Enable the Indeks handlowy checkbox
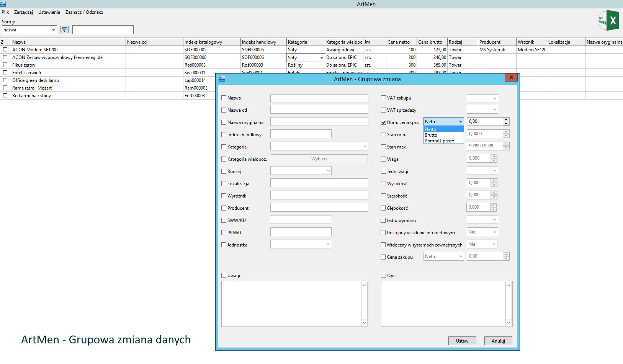The image size is (623, 364). coord(224,135)
